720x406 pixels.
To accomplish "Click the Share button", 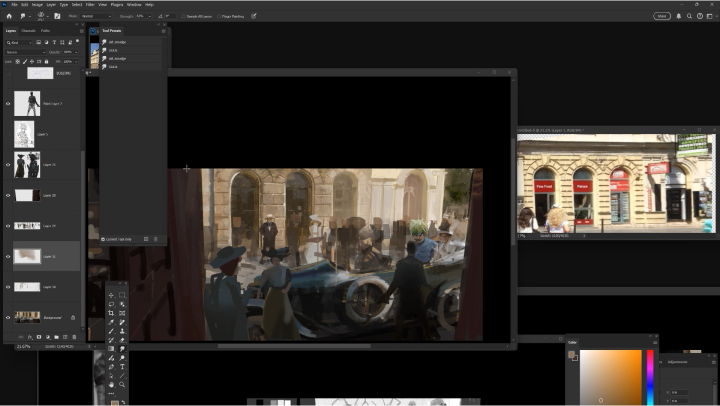I will [662, 16].
